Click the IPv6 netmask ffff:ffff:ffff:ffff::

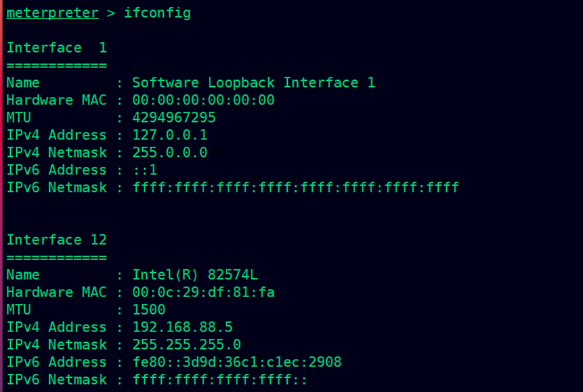pos(220,379)
